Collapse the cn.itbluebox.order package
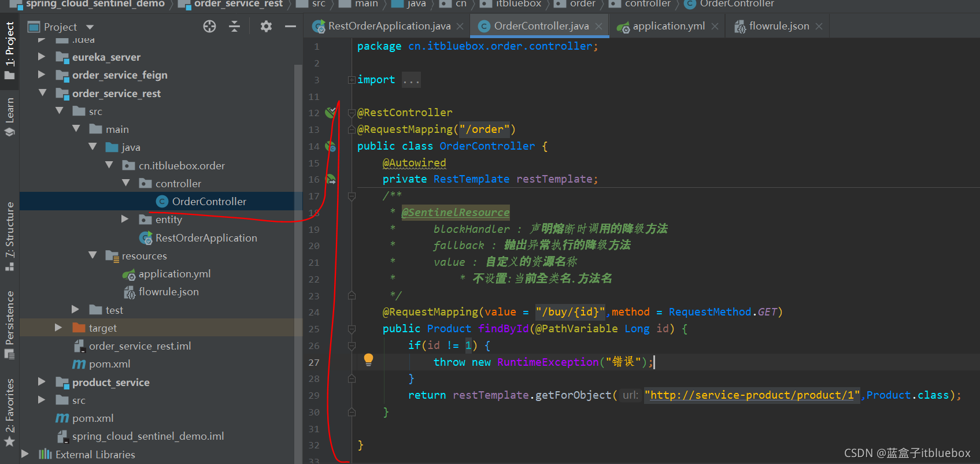980x464 pixels. (x=109, y=165)
